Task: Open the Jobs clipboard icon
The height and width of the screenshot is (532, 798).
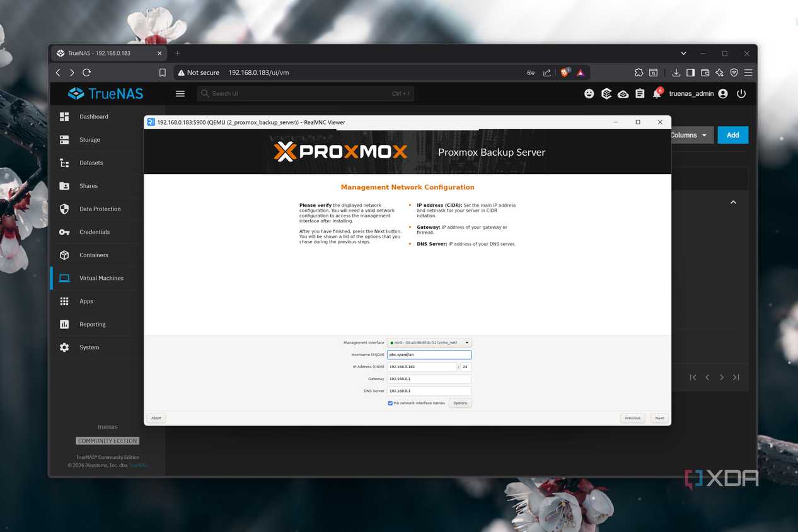Action: [x=640, y=93]
